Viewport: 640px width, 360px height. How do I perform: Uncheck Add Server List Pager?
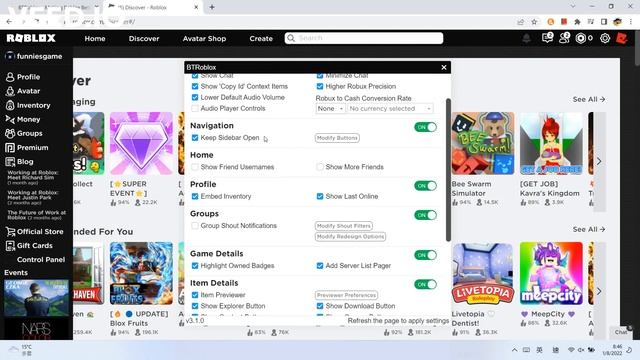click(x=320, y=266)
